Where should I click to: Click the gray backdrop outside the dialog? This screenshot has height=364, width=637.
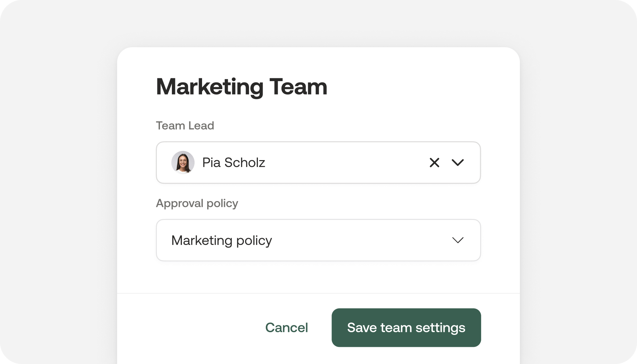(58, 171)
